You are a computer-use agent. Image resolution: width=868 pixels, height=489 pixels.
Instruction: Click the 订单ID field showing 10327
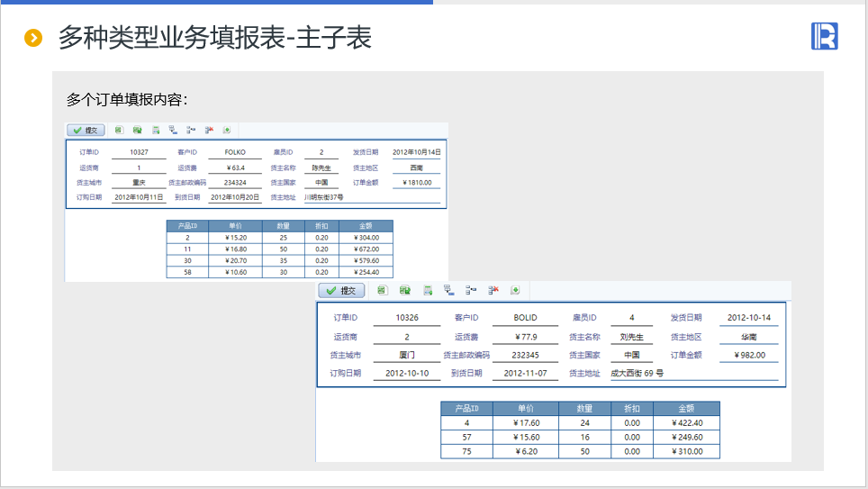[x=139, y=152]
